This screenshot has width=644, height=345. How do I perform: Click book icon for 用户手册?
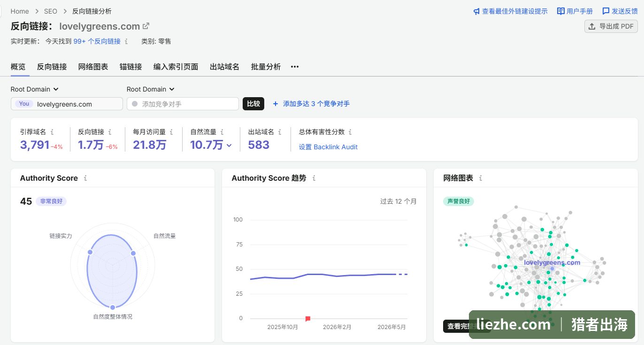(561, 11)
